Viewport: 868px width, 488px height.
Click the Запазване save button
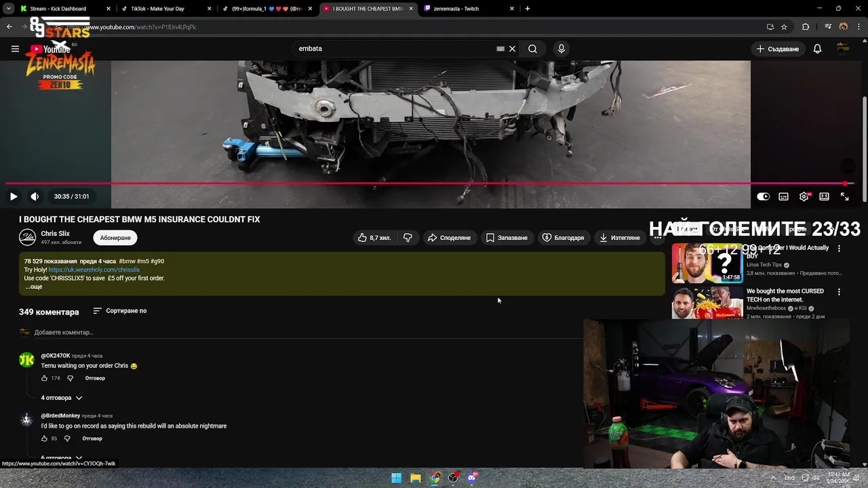coord(507,238)
